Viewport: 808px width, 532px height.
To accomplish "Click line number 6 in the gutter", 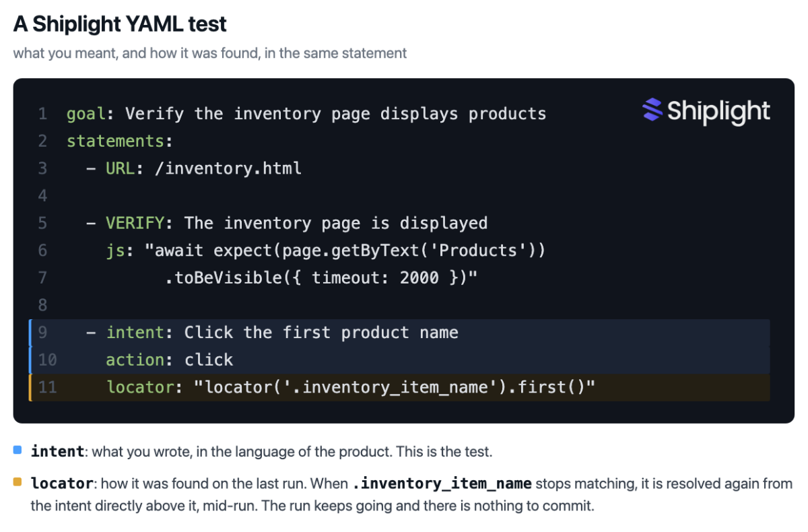I will coord(42,251).
